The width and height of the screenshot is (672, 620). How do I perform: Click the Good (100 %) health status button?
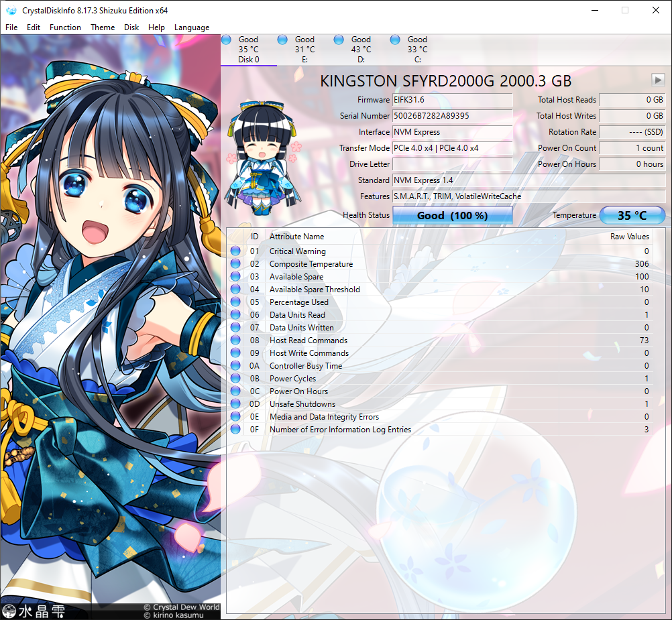tap(453, 215)
